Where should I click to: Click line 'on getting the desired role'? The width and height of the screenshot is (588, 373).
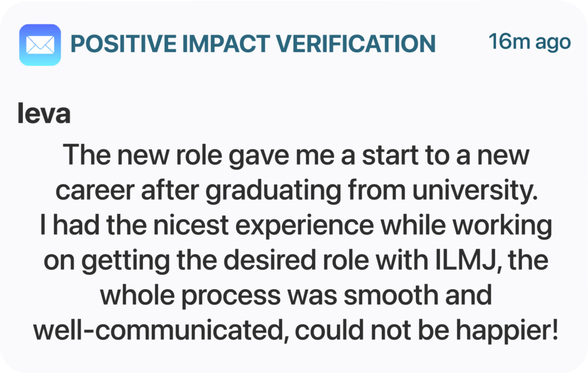296,260
